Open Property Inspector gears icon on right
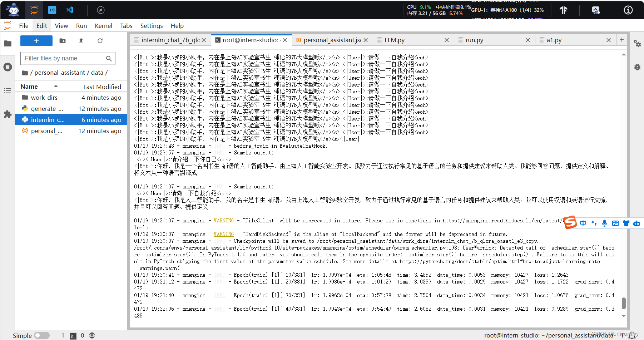This screenshot has width=644, height=340. pos(637,44)
